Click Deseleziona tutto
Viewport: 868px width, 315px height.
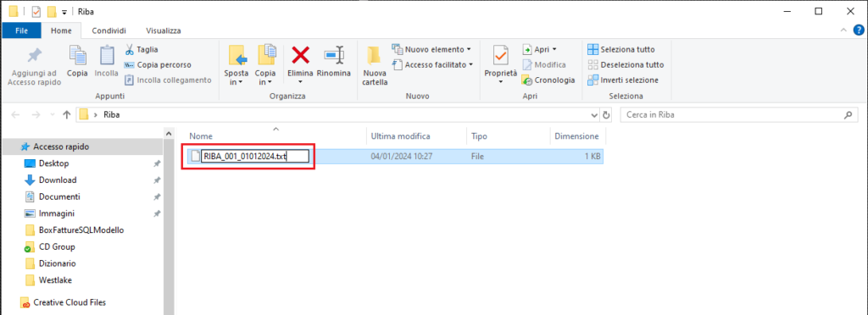pyautogui.click(x=626, y=64)
